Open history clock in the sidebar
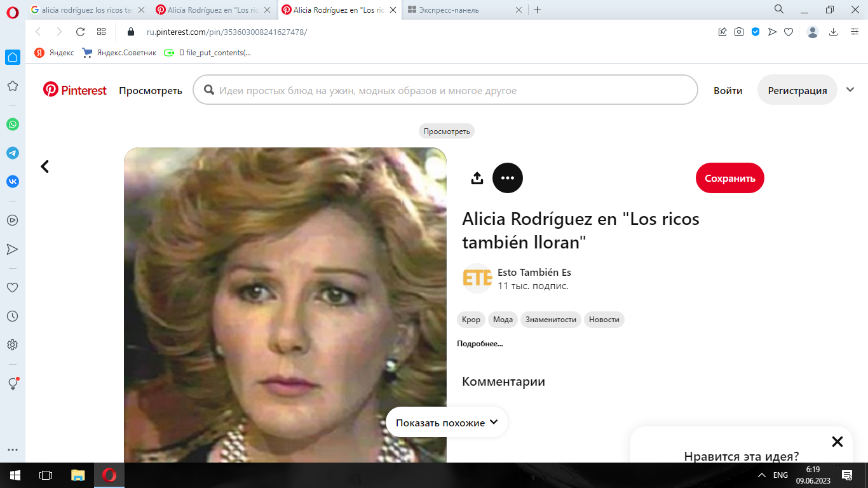 point(13,316)
